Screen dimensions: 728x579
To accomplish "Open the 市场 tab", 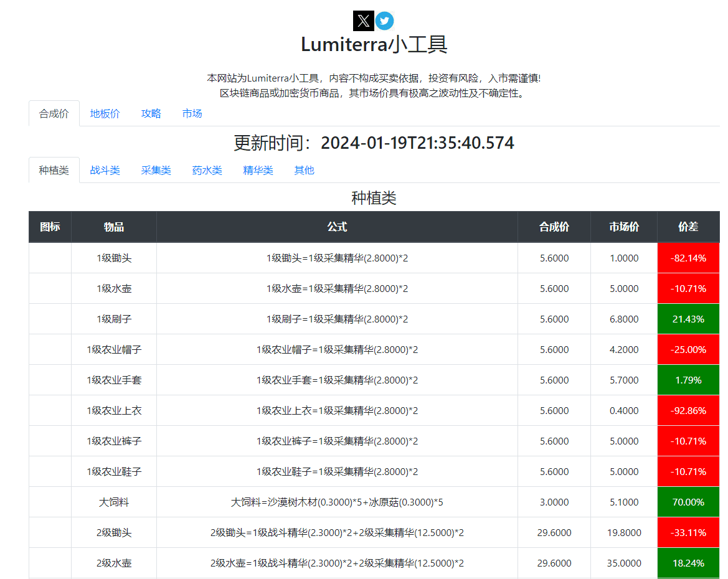I will coord(192,113).
